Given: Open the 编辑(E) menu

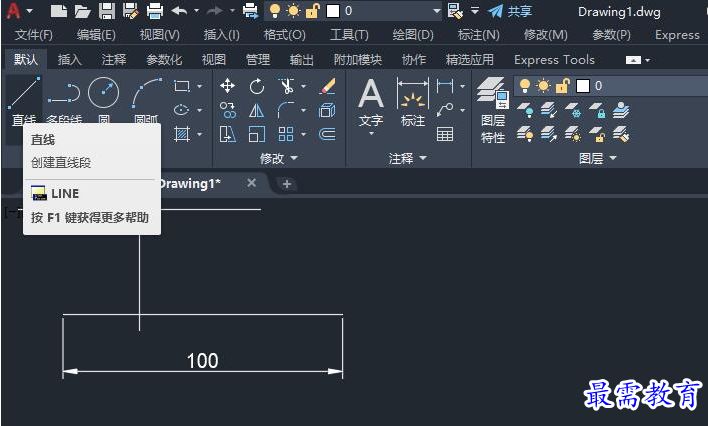Looking at the screenshot, I should tap(96, 35).
